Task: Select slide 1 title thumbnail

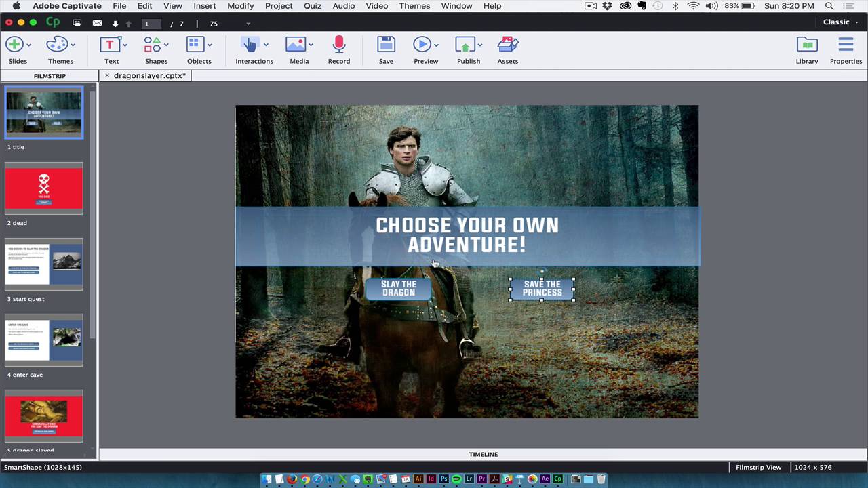Action: (44, 113)
